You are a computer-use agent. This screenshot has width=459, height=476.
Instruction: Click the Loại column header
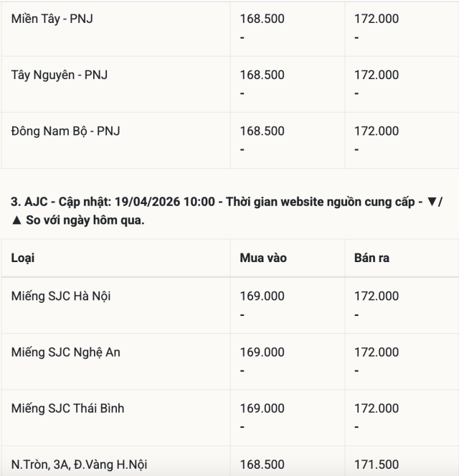tap(23, 258)
